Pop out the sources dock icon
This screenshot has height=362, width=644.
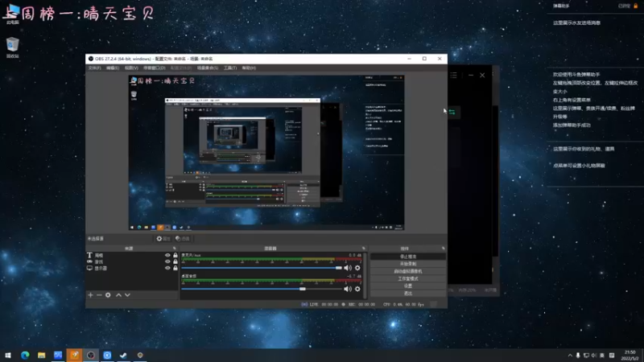click(x=175, y=249)
